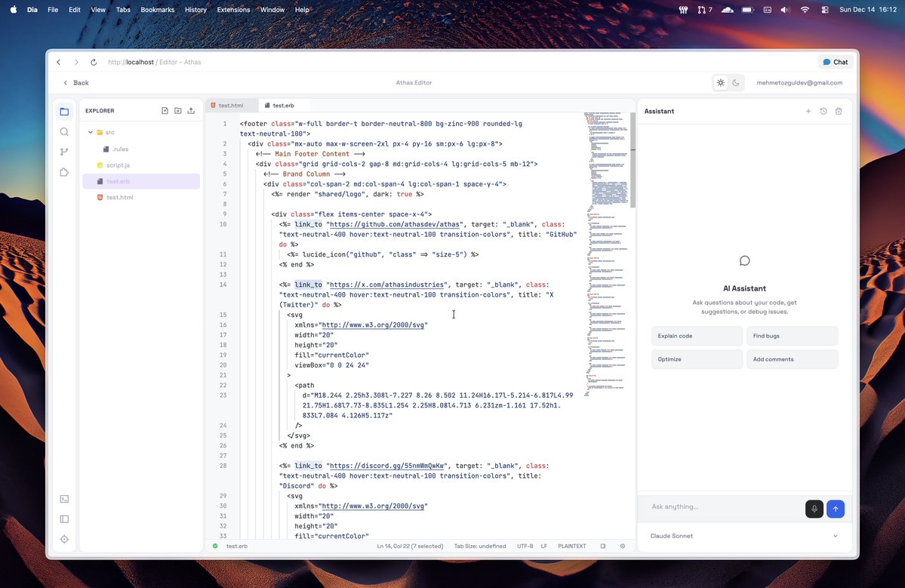Open the History menu
The width and height of the screenshot is (905, 588).
pyautogui.click(x=195, y=10)
